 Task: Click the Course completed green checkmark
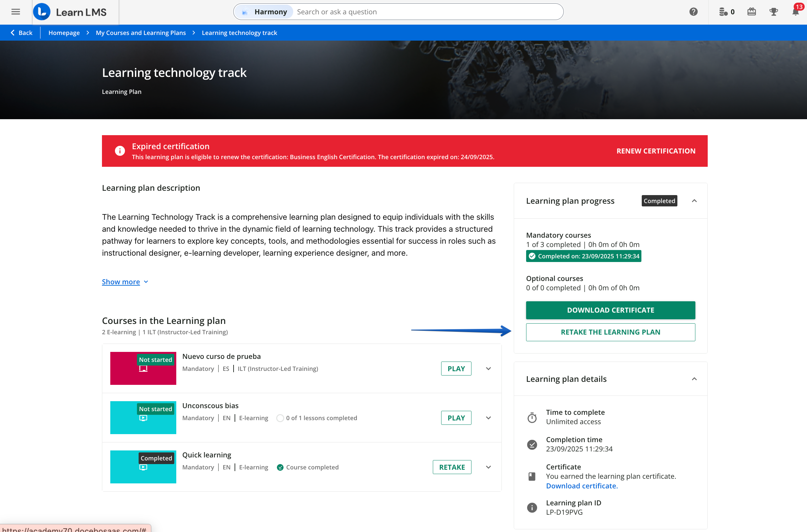point(280,467)
